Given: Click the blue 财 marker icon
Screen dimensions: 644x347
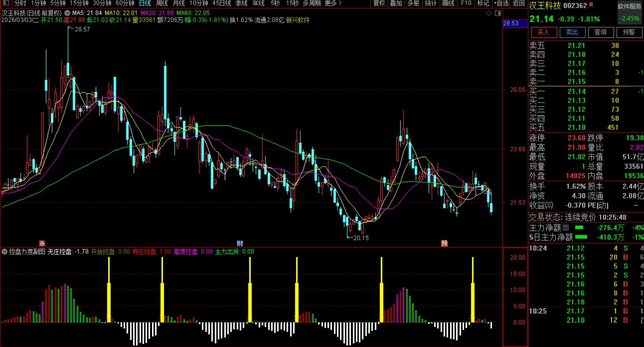Looking at the screenshot, I should point(240,243).
